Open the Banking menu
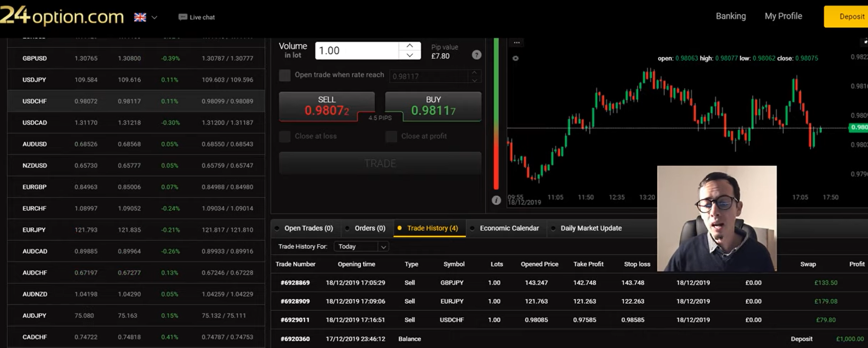The image size is (868, 348). [x=730, y=16]
